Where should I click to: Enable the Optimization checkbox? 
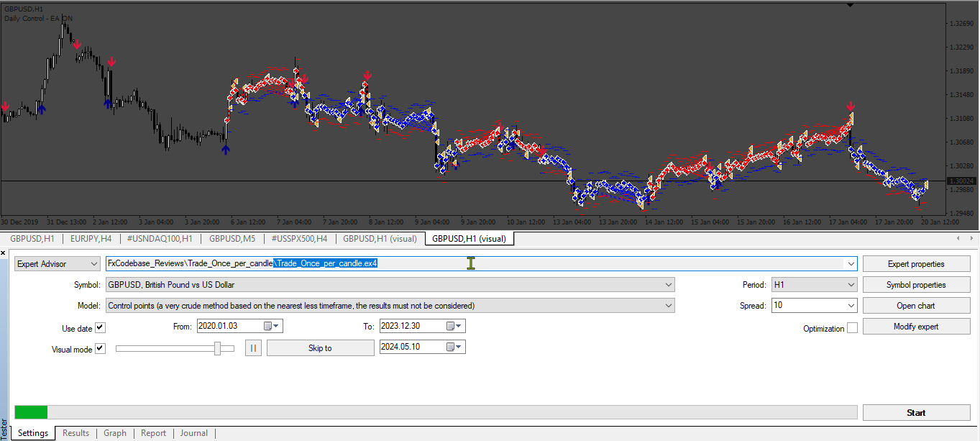point(852,328)
